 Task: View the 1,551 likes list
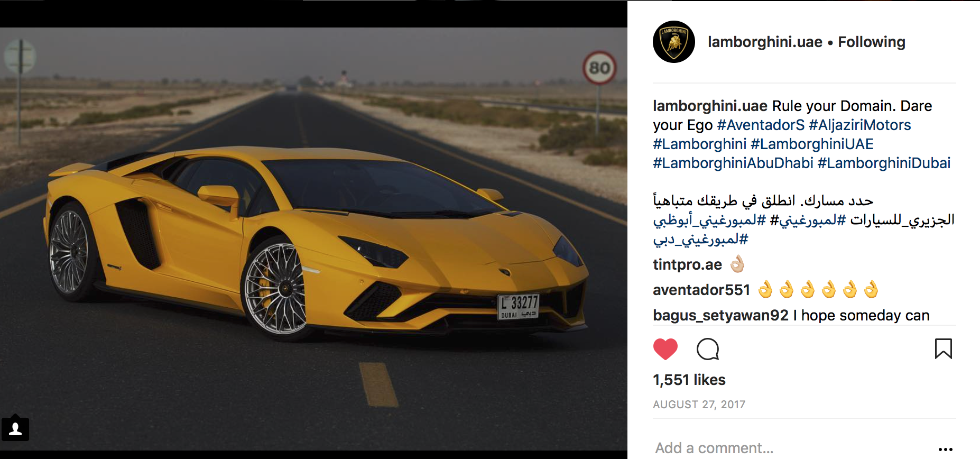[689, 380]
